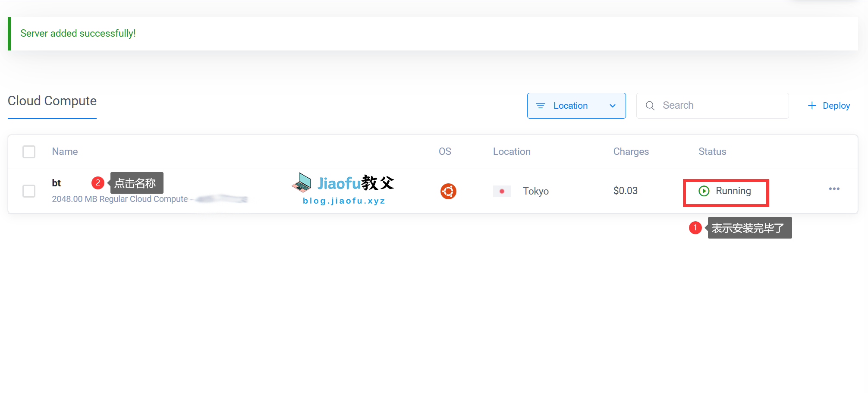Open the server named bt

(x=57, y=183)
